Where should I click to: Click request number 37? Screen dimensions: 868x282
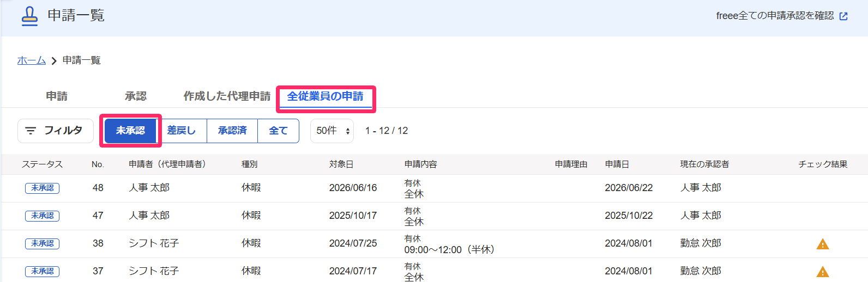tap(98, 271)
